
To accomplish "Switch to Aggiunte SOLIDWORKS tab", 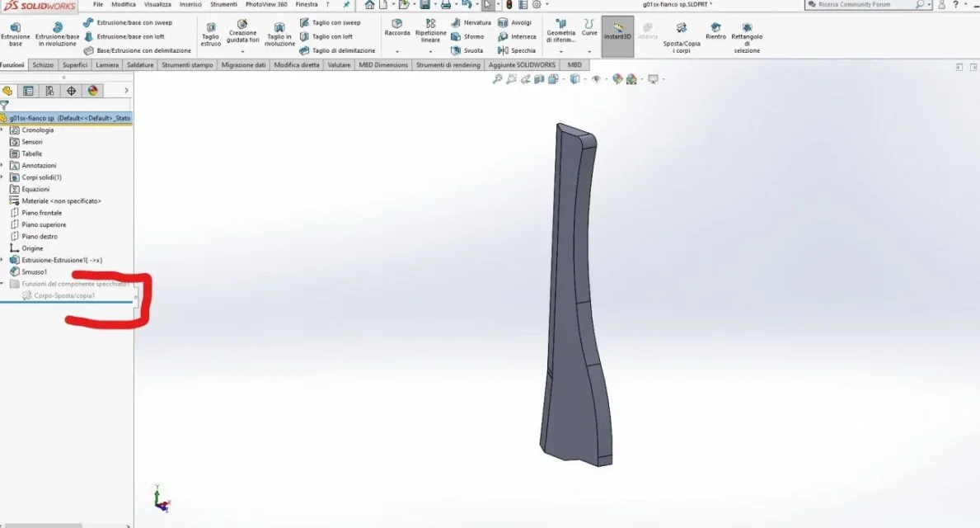I will [x=522, y=65].
